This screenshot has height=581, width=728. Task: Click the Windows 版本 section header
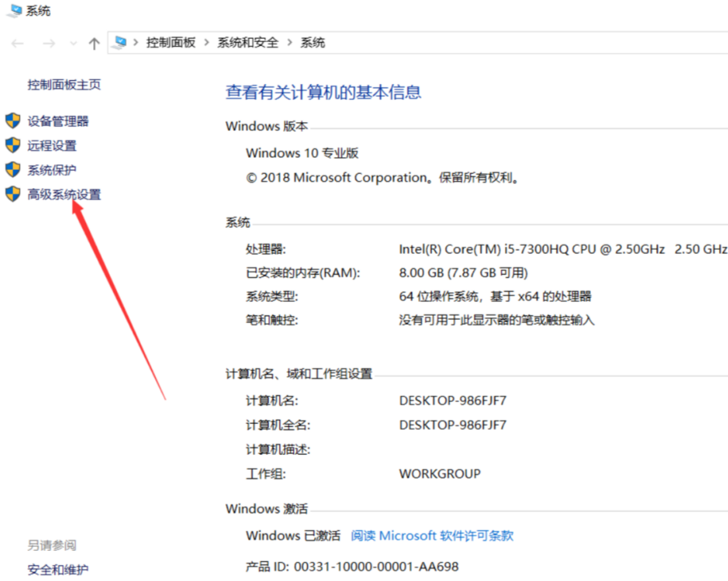266,126
